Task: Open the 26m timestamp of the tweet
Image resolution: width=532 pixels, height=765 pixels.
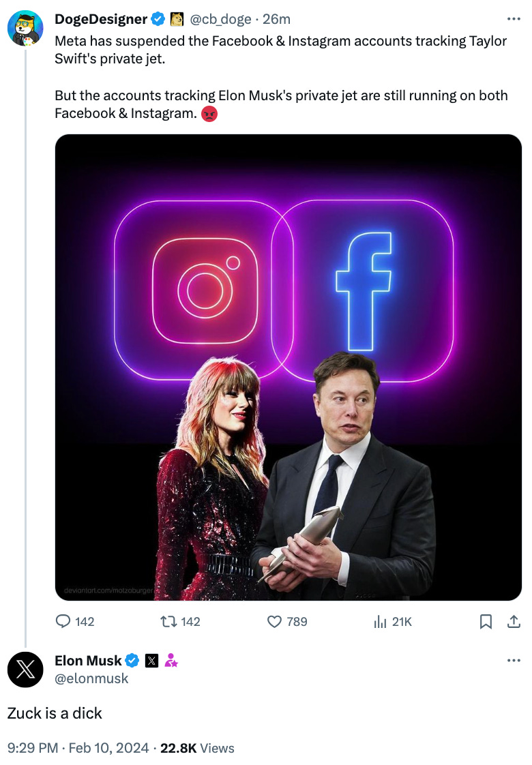Action: coord(276,19)
